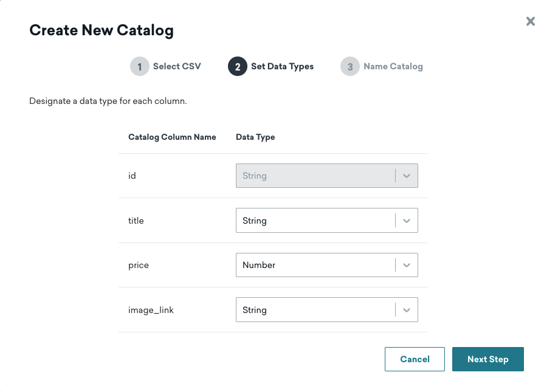Click the Data Type column header
Image resolution: width=558 pixels, height=392 pixels.
pos(255,137)
